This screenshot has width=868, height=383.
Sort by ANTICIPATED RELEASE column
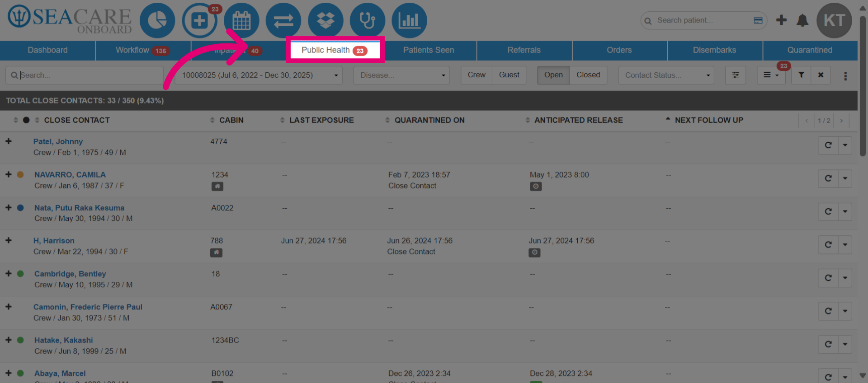[574, 120]
